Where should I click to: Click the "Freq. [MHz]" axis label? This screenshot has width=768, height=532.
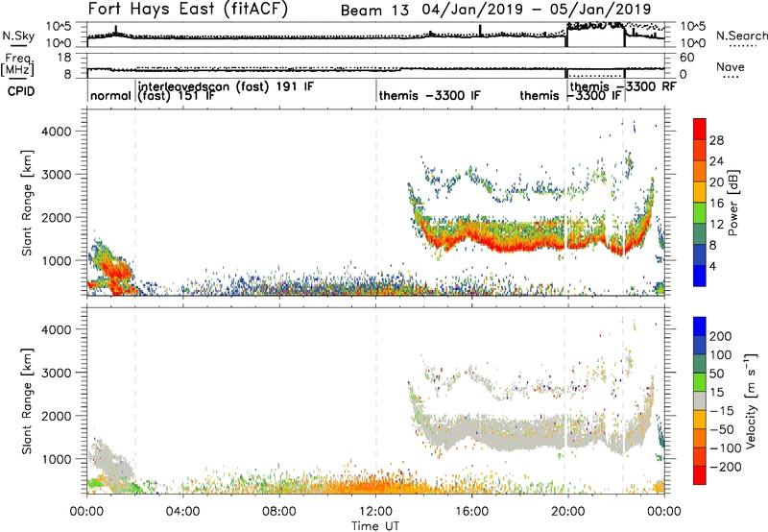[18, 65]
